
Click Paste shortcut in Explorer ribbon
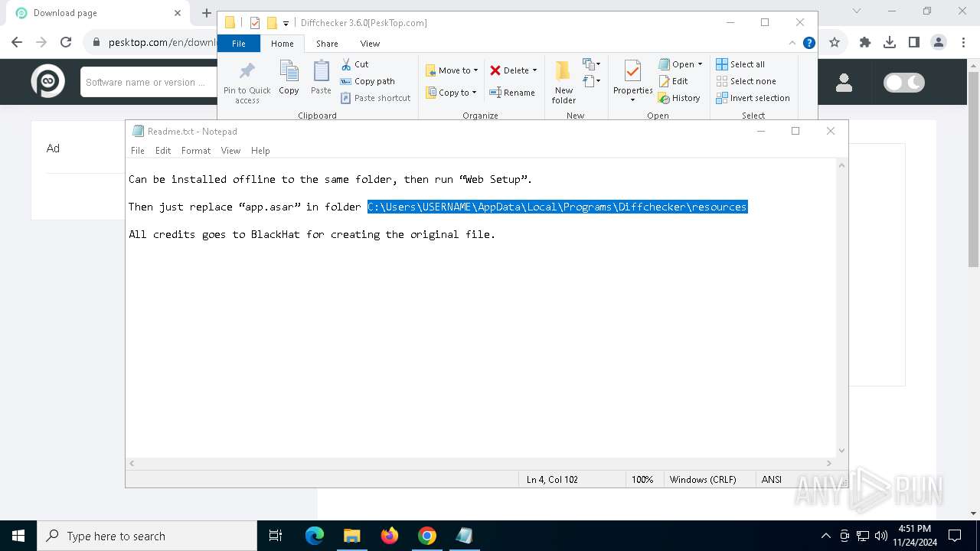(x=375, y=98)
